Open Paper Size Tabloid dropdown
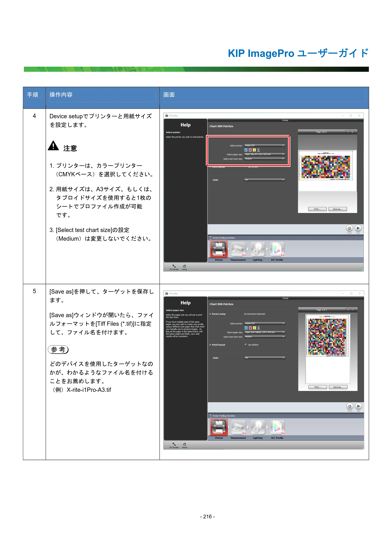Viewport: 392px width, 555px height. pos(265,332)
